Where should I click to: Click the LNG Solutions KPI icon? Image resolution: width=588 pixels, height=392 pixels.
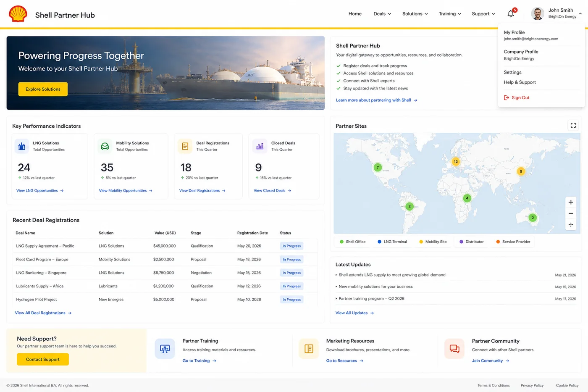(x=21, y=146)
